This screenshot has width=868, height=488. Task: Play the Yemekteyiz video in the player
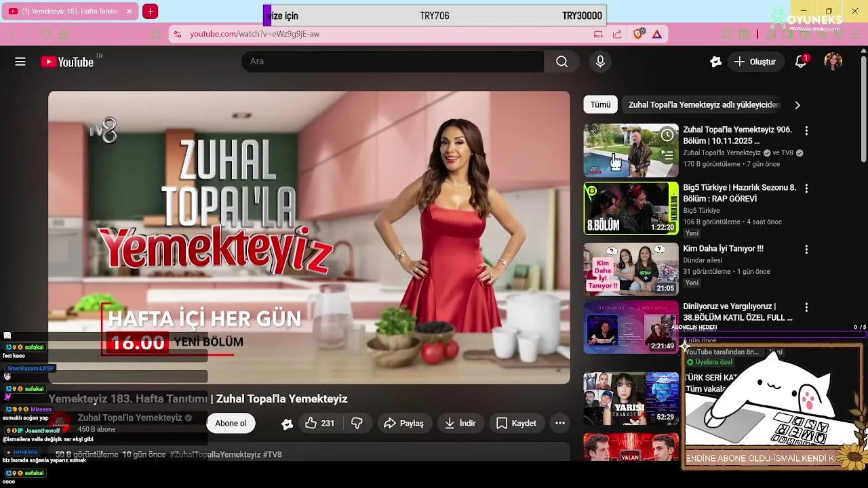point(309,237)
